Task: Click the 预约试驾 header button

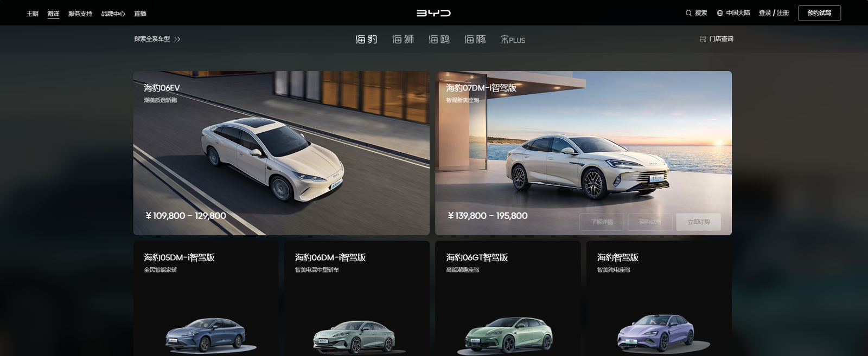Action: pos(819,13)
